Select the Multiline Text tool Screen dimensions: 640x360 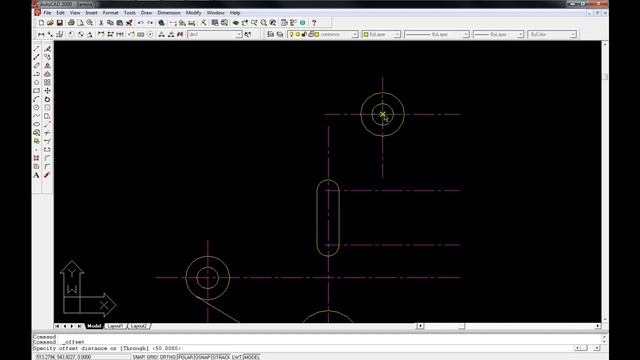(x=36, y=175)
